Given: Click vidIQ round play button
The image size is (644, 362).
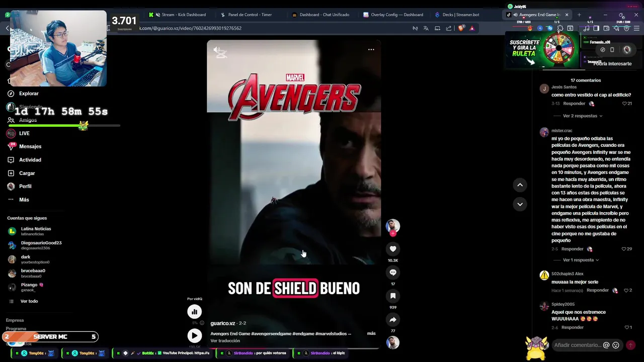Looking at the screenshot, I should point(194,335).
